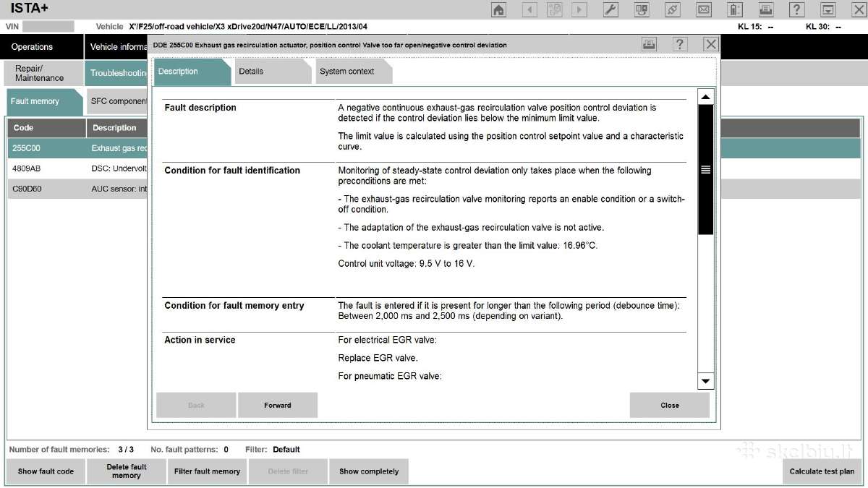
Task: Click the dialog scrollbar thumb
Action: coord(706,170)
